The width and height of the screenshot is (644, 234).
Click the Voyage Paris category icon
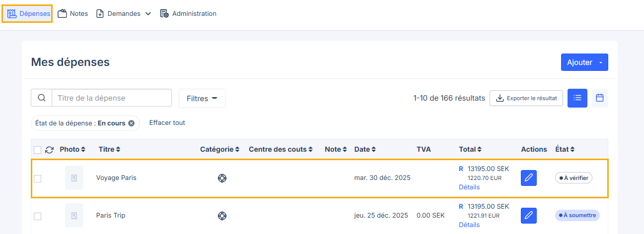tap(222, 178)
